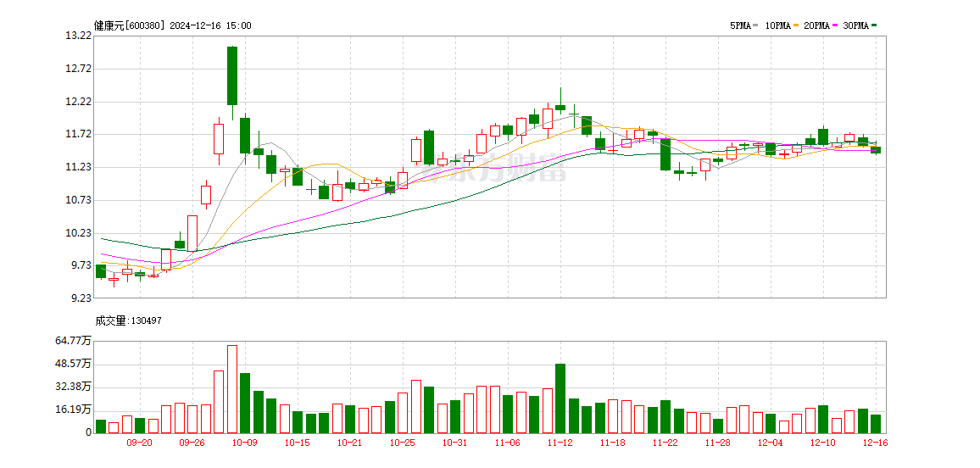Screen dimensions: 980x468
Task: Click the 10-25 date label
Action: click(403, 443)
